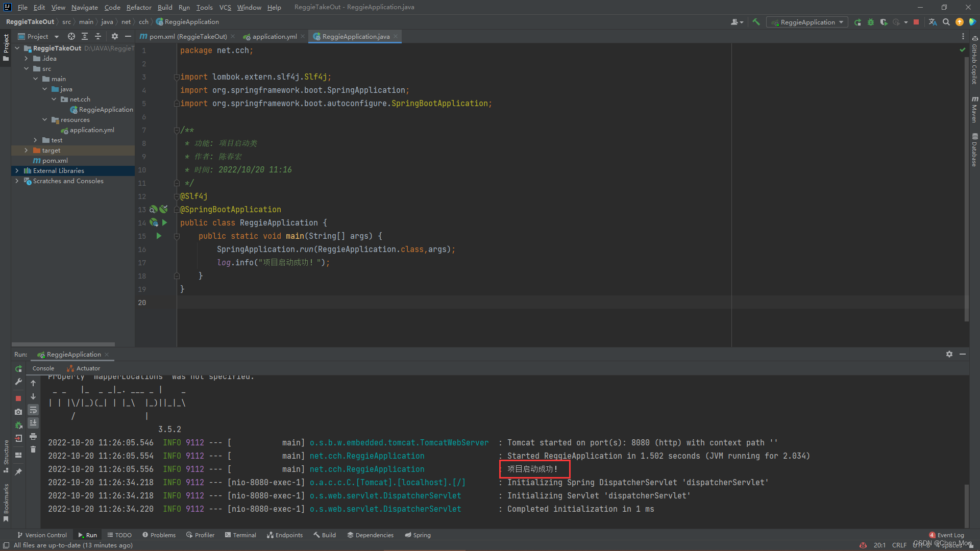The width and height of the screenshot is (980, 551).
Task: Switch to Actuator tab in Run panel
Action: point(84,368)
